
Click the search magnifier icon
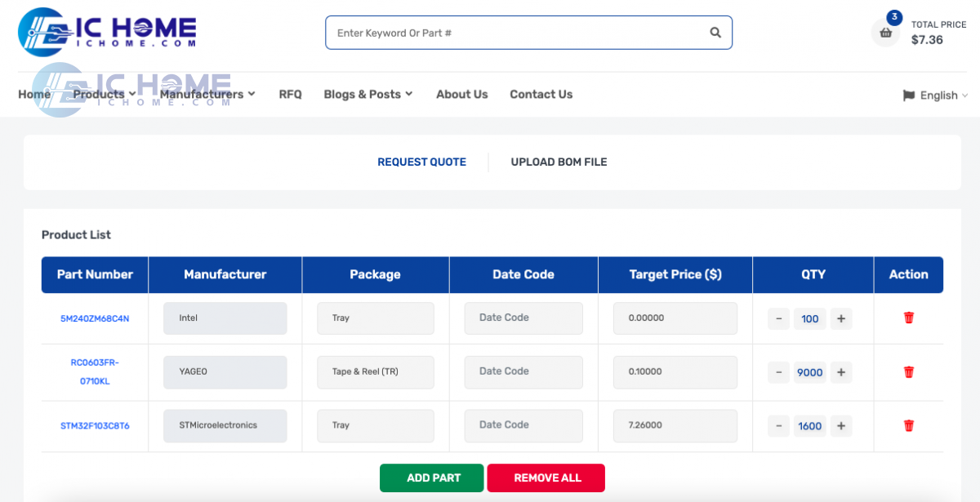click(715, 33)
